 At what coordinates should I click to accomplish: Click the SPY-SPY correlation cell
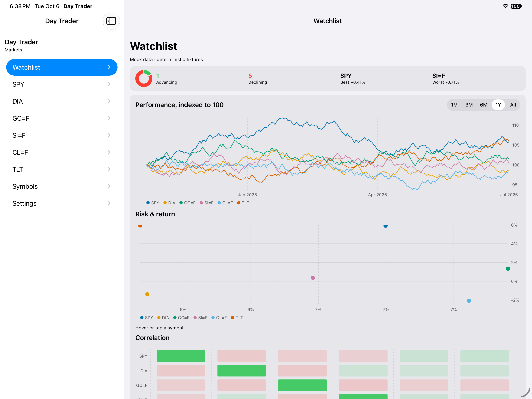(181, 356)
